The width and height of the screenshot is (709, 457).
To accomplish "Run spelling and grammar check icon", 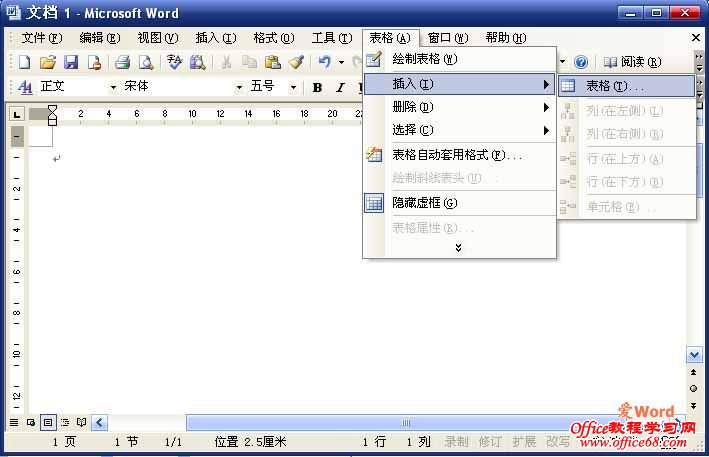I will (174, 62).
